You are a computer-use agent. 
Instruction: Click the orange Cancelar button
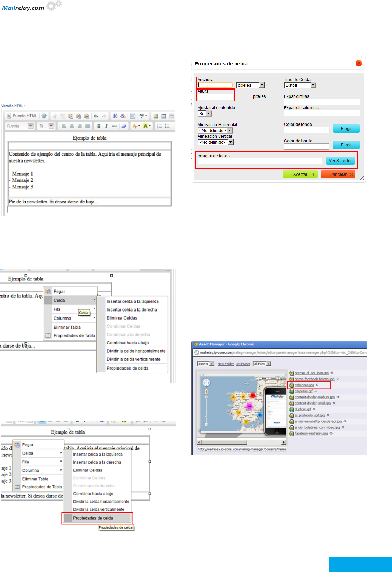(x=338, y=174)
